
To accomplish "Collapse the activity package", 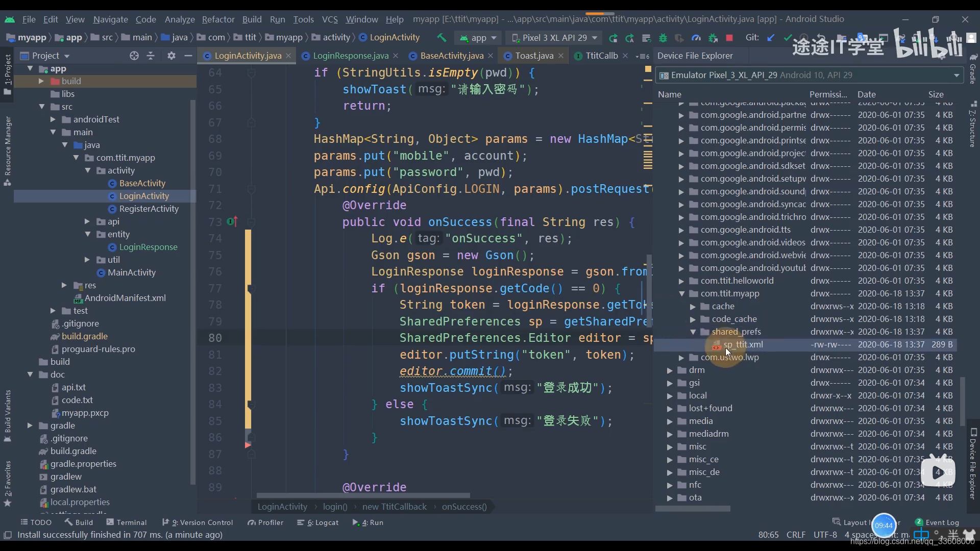I will [x=88, y=170].
